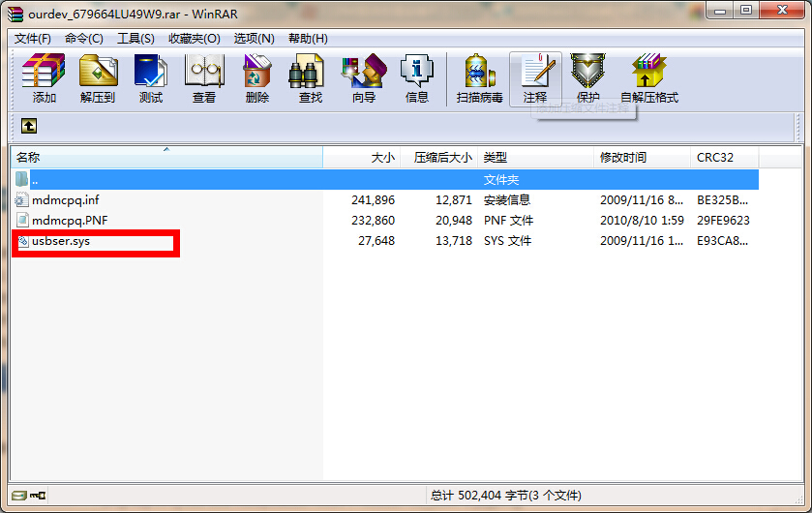Screen dimensions: 812x513
Task: Minimize the WinRAR window
Action: tap(720, 11)
